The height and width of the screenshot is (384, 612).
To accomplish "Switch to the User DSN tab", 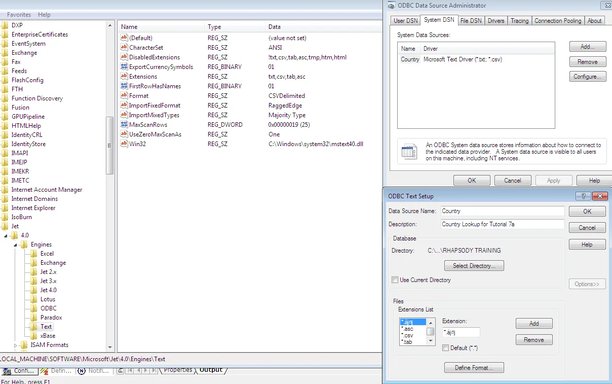I will [406, 21].
